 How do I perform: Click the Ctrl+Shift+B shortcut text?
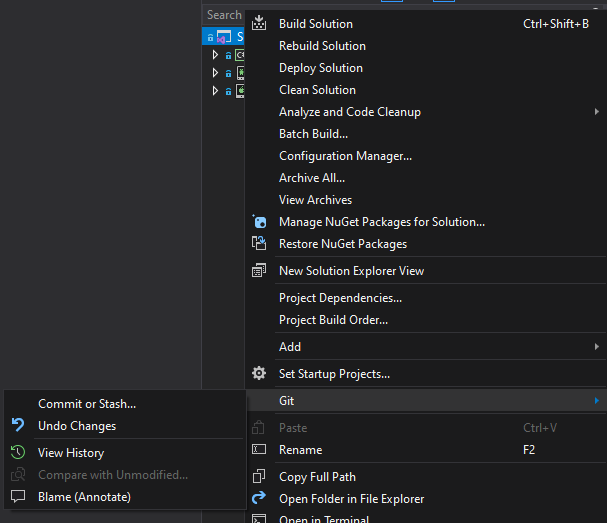[556, 24]
